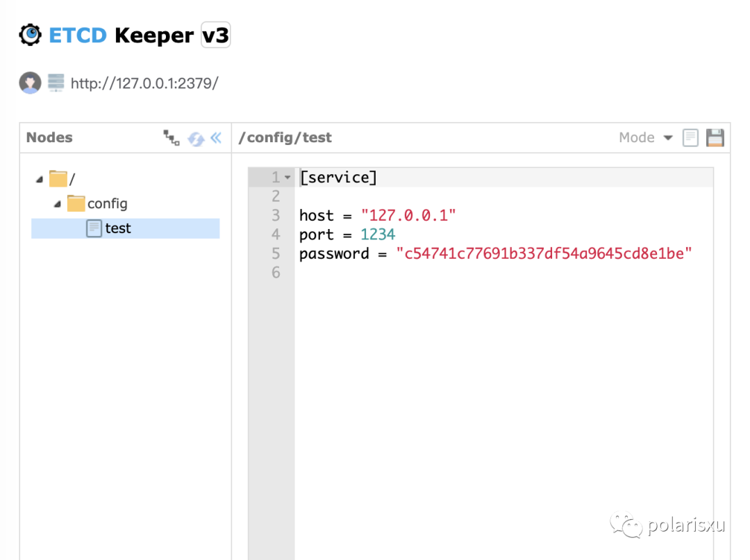
Task: Click the ETCD Keeper eye logo
Action: [30, 35]
